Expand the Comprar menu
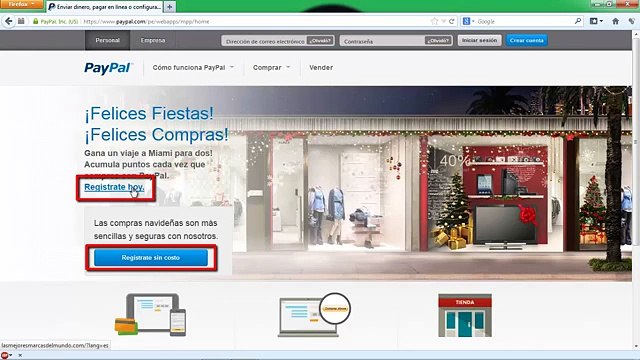 click(x=271, y=67)
